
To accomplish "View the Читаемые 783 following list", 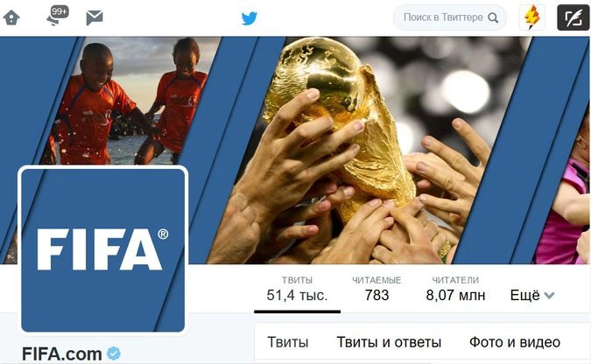I will [x=376, y=290].
